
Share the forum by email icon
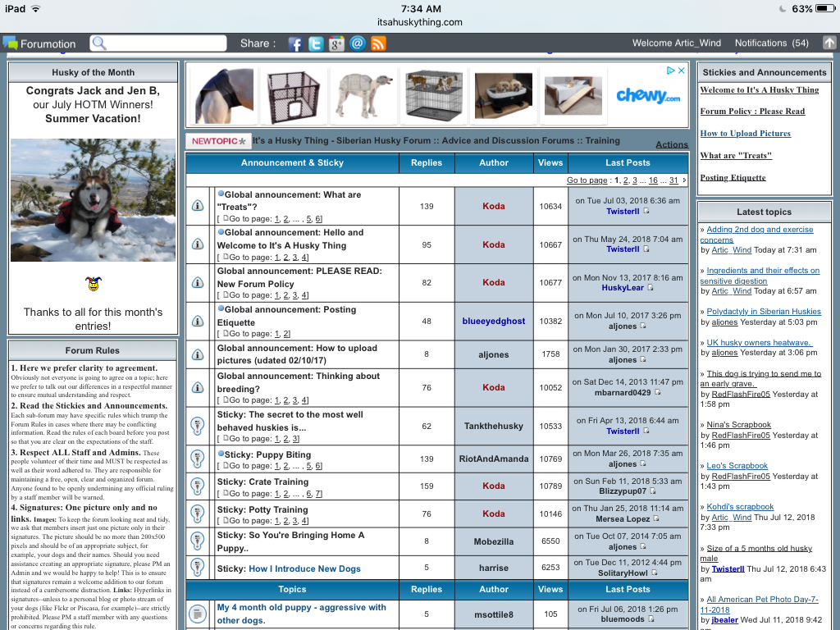(358, 43)
